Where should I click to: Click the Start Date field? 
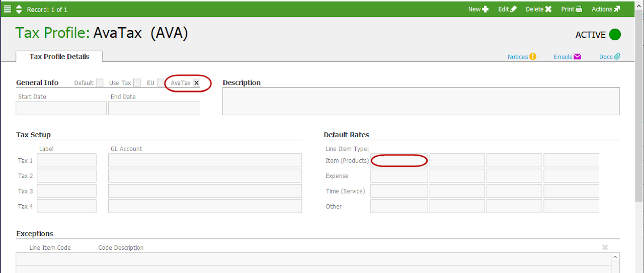tap(61, 108)
